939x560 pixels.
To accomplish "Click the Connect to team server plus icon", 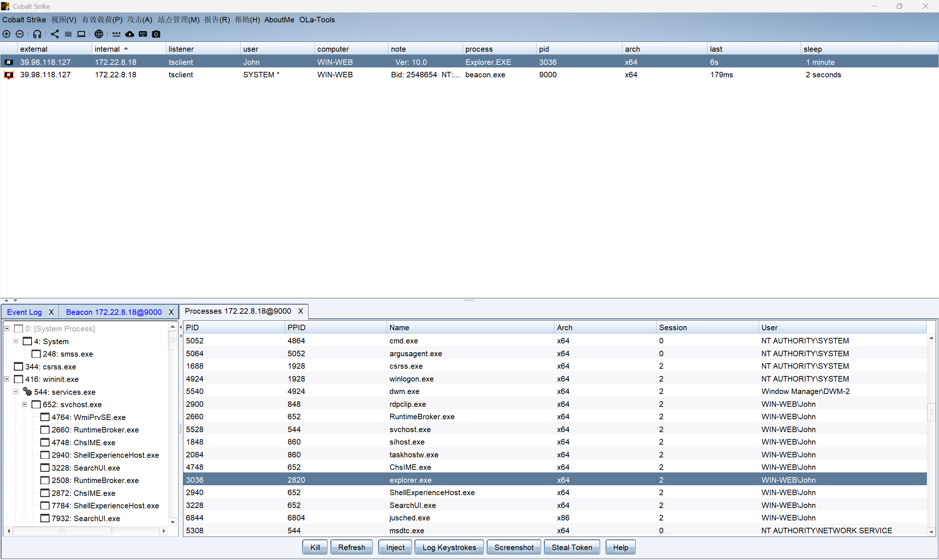I will tap(6, 34).
